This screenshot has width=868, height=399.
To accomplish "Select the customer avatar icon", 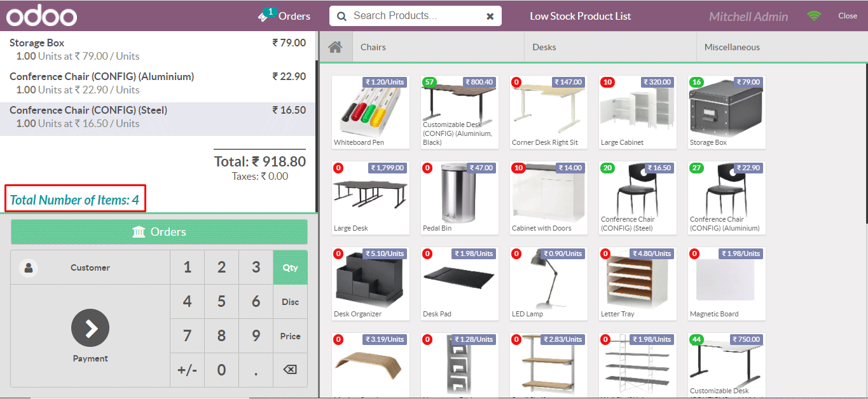I will (x=29, y=267).
